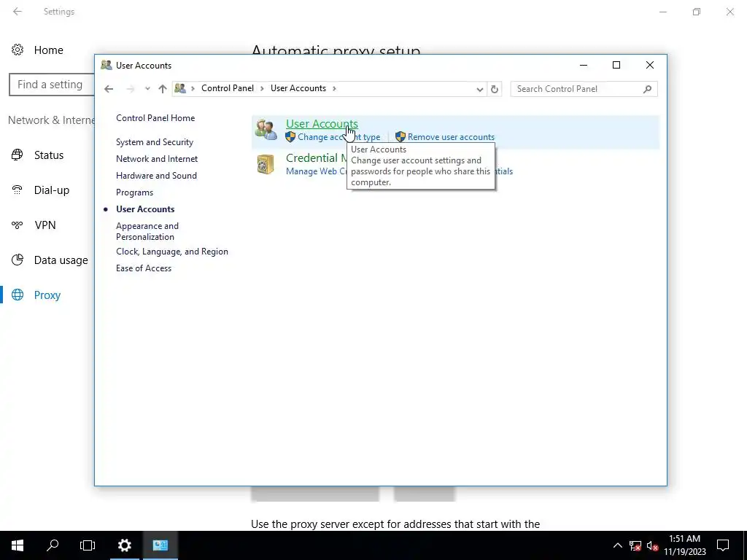Expand chevron between Control Panel and User Accounts
Viewport: 747px width, 560px height.
pos(262,88)
